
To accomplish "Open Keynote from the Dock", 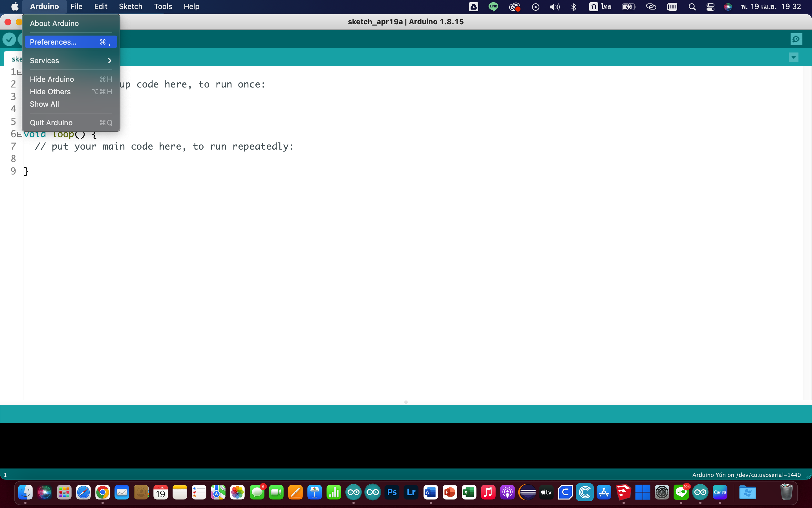I will 315,492.
